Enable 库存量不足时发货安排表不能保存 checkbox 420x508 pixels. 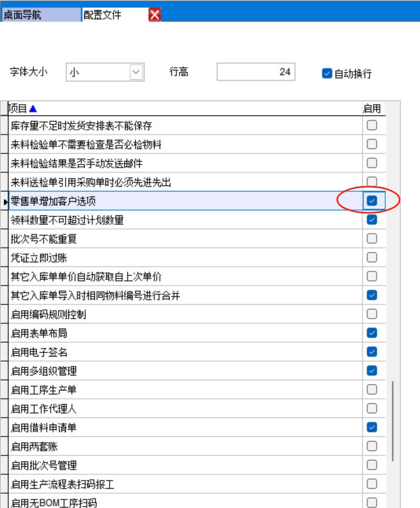coord(372,125)
